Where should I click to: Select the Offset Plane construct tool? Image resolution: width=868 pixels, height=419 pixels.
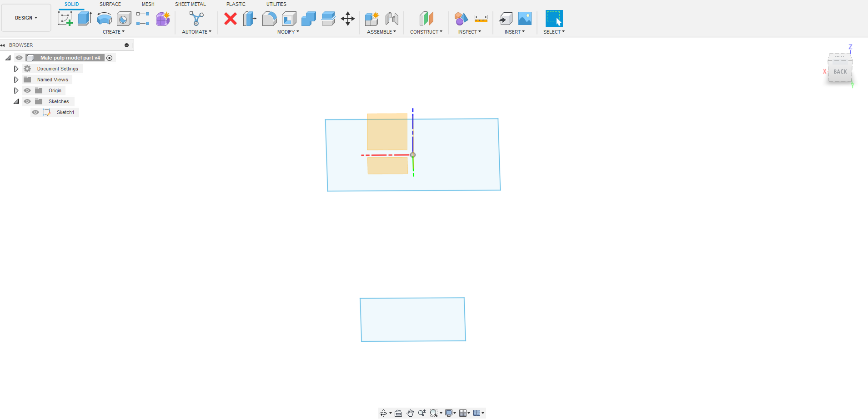pyautogui.click(x=426, y=19)
